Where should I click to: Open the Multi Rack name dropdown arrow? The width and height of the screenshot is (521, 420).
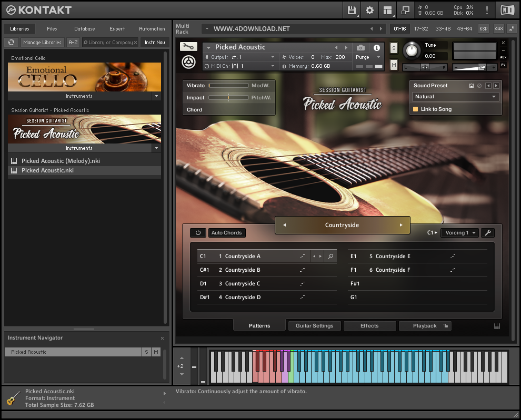click(207, 29)
